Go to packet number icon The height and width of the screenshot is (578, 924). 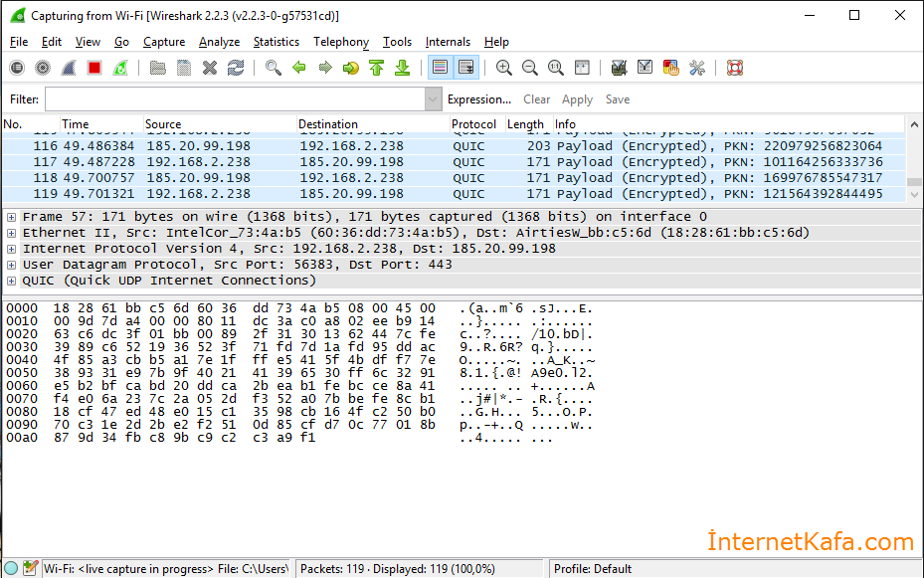[x=351, y=68]
